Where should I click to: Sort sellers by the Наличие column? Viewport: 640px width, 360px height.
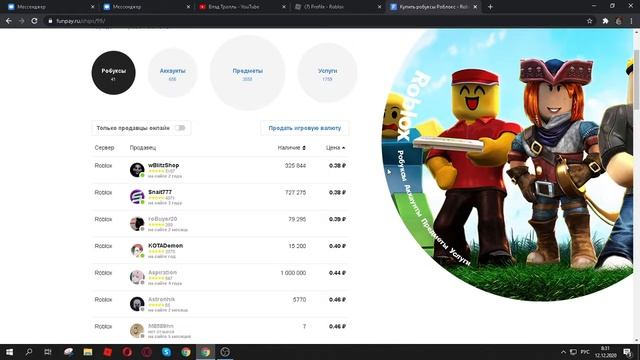(291, 148)
